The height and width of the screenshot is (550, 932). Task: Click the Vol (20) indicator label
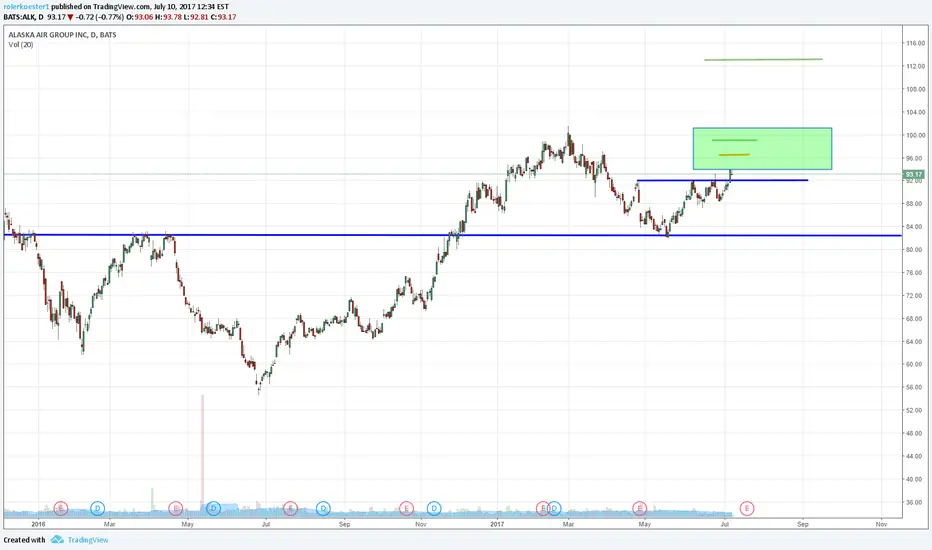click(x=21, y=45)
